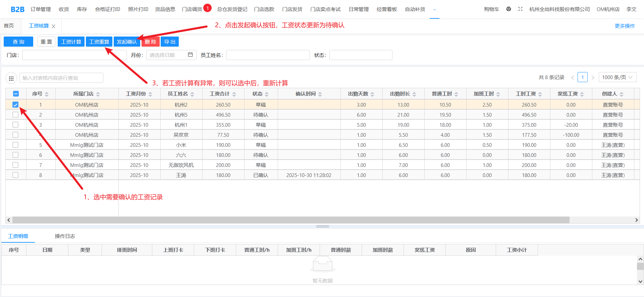Go to next page arrow
Image resolution: width=644 pixels, height=297 pixels.
593,77
